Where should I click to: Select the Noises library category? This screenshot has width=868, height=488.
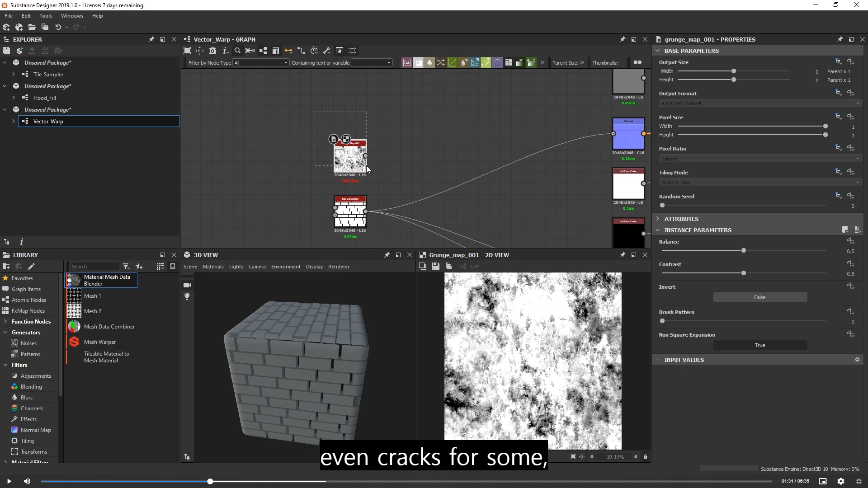coord(28,343)
